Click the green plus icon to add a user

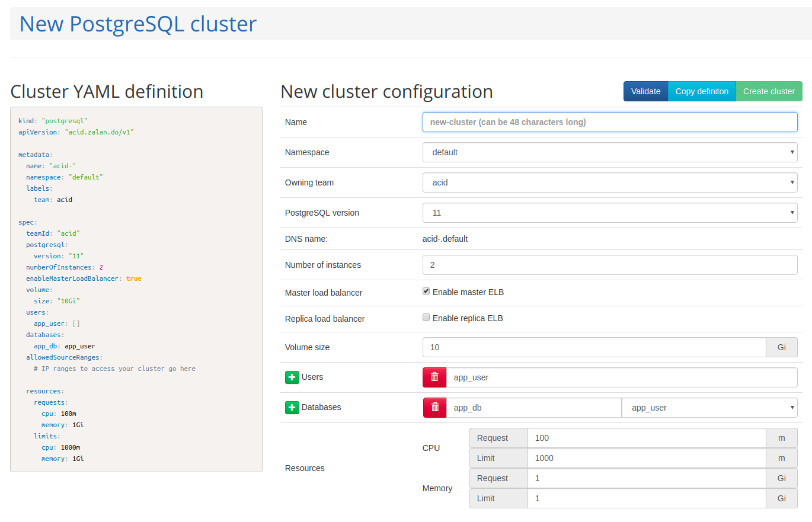click(292, 377)
